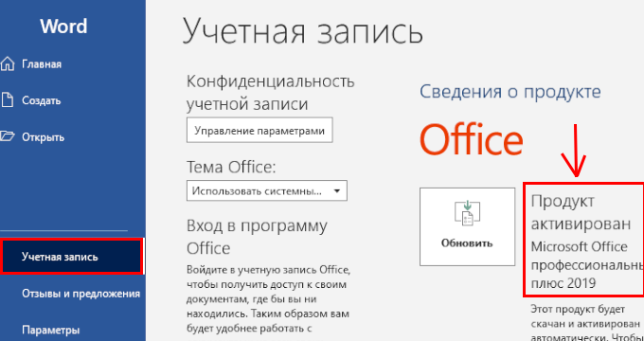The width and height of the screenshot is (644, 341).
Task: Click the Word title in the sidebar
Action: 63,27
